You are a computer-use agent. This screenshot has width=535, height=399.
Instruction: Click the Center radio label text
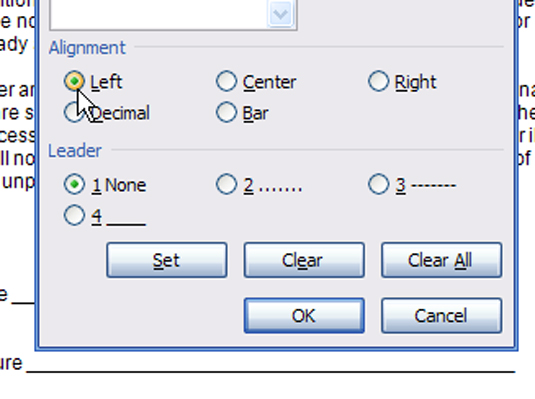270,82
